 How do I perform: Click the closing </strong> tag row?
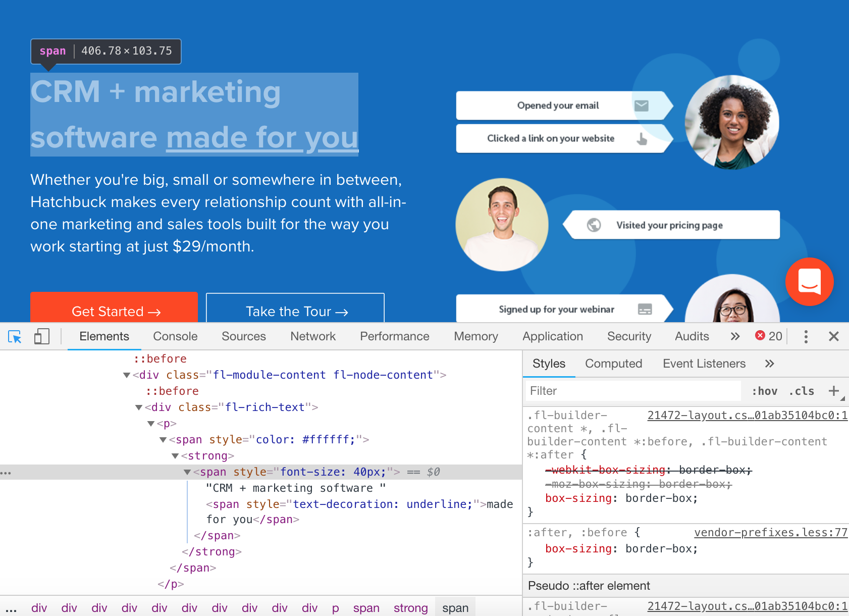pyautogui.click(x=211, y=551)
